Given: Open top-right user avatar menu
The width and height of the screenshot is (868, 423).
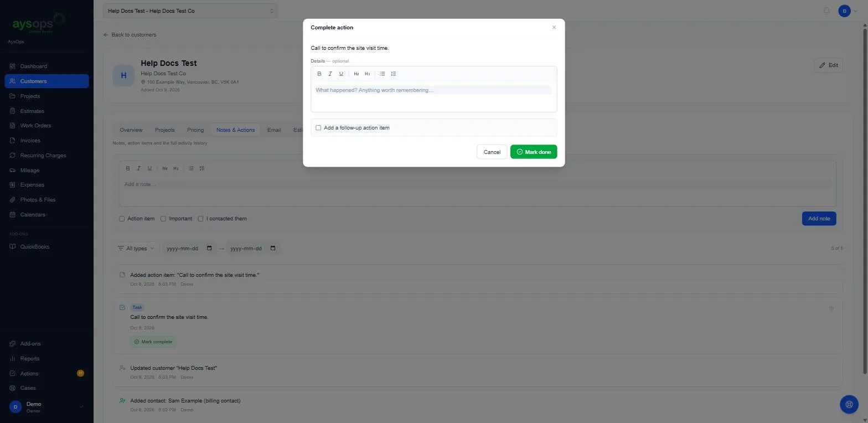Looking at the screenshot, I should (x=848, y=11).
